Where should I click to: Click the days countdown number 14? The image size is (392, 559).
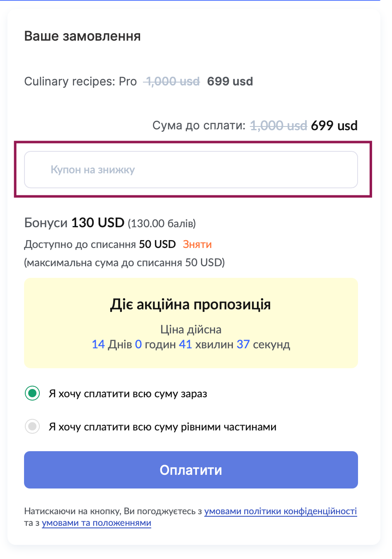[98, 345]
